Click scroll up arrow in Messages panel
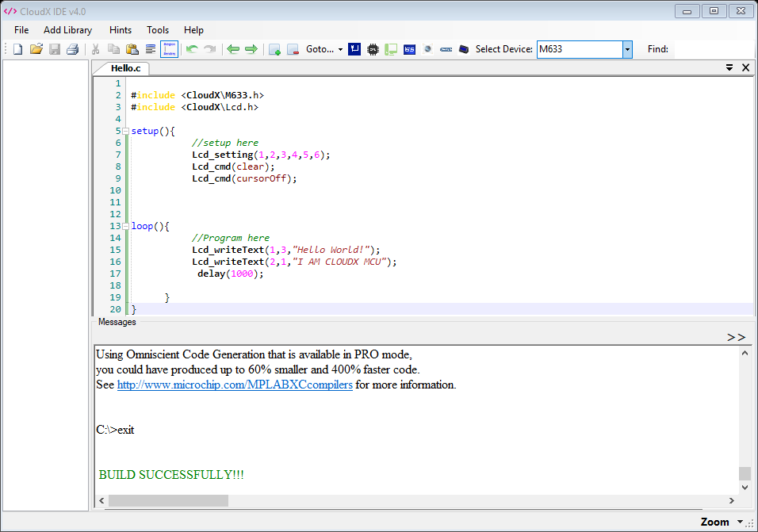This screenshot has width=758, height=532. tap(745, 354)
